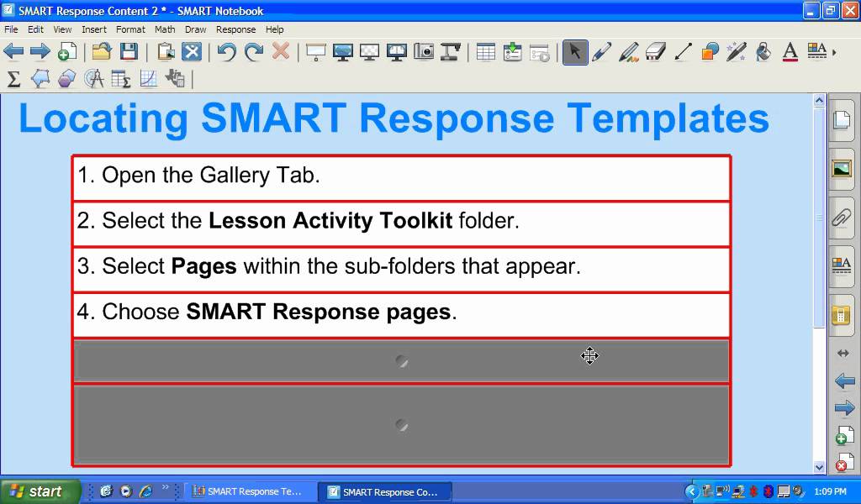The image size is (861, 504).
Task: Select the Shapes tool
Action: pos(710,52)
